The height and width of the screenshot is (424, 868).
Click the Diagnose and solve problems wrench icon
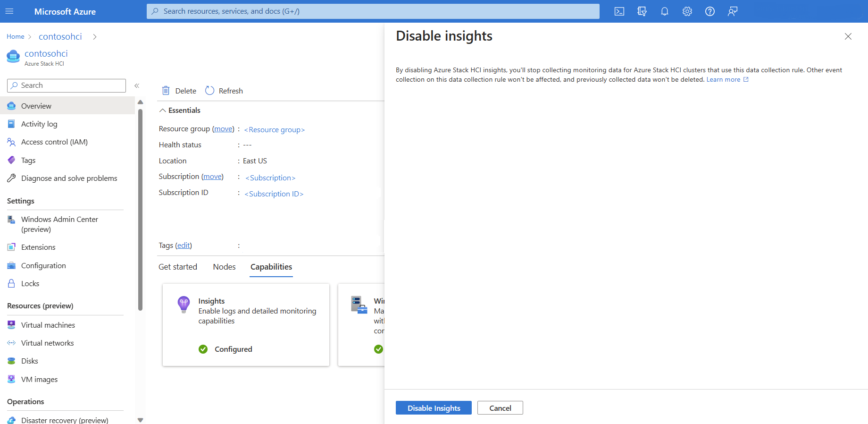11,178
